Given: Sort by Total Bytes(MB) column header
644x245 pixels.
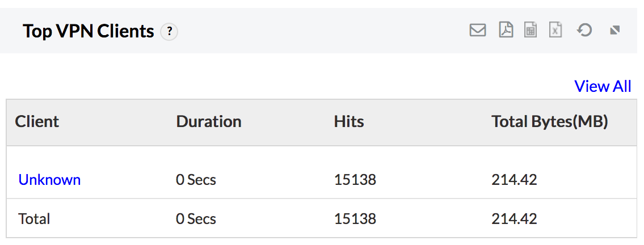Looking at the screenshot, I should [549, 121].
